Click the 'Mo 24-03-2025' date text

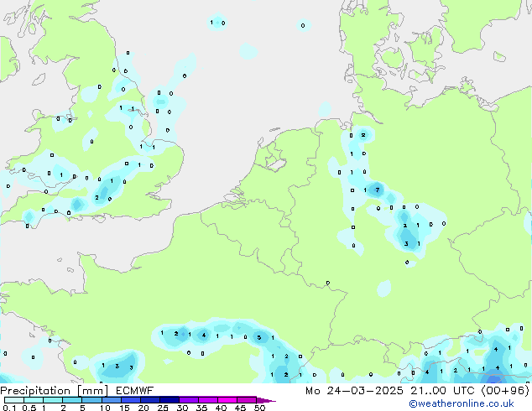coord(355,391)
